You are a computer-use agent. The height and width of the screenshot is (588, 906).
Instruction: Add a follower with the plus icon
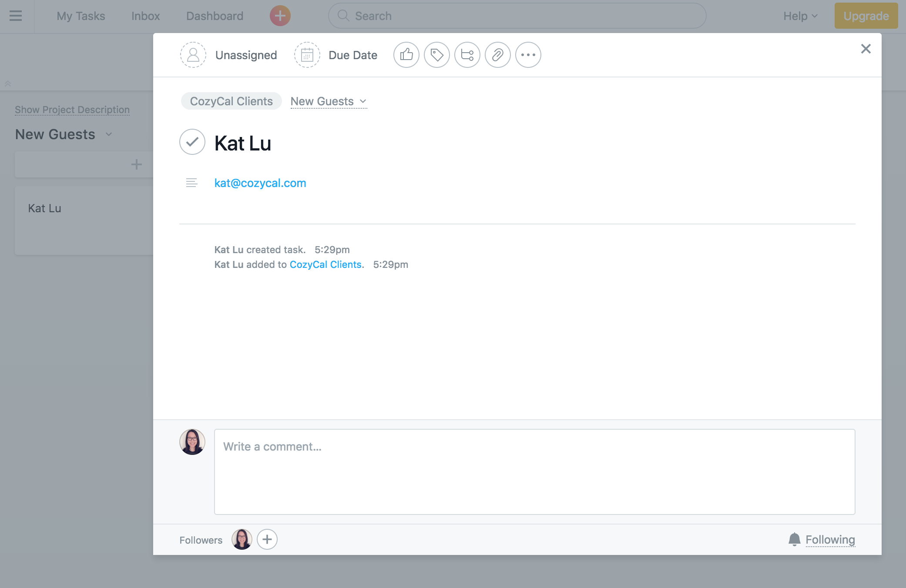pyautogui.click(x=267, y=539)
